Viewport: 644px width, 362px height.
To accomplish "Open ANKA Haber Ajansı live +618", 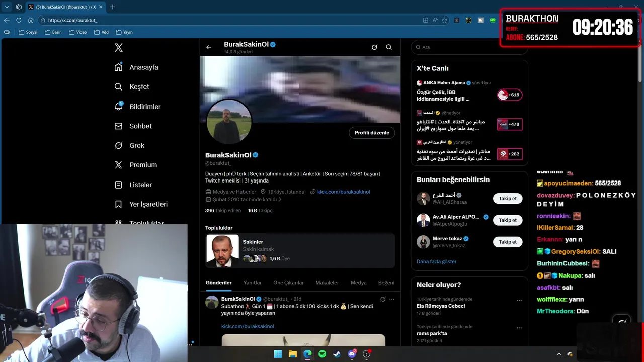I will click(509, 95).
